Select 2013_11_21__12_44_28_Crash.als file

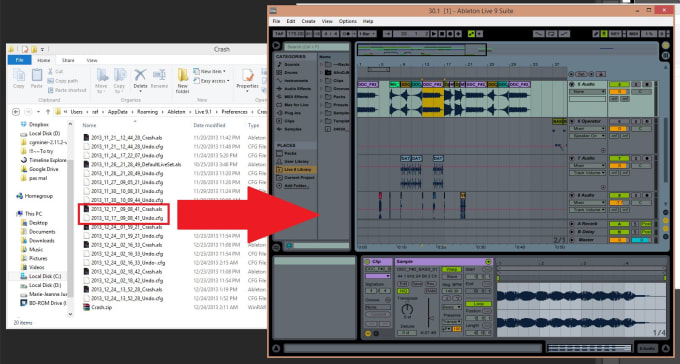[126, 138]
